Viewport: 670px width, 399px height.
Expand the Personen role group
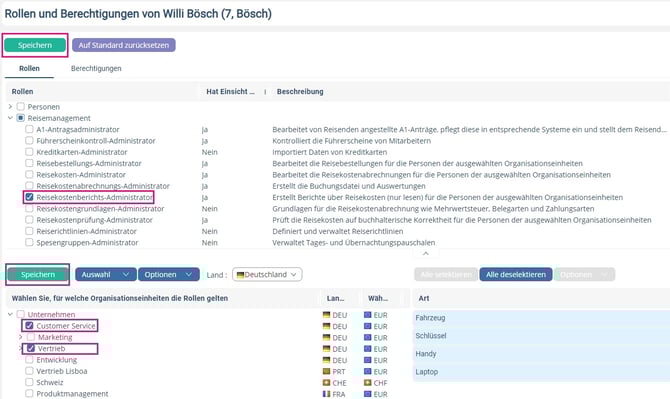[x=10, y=107]
